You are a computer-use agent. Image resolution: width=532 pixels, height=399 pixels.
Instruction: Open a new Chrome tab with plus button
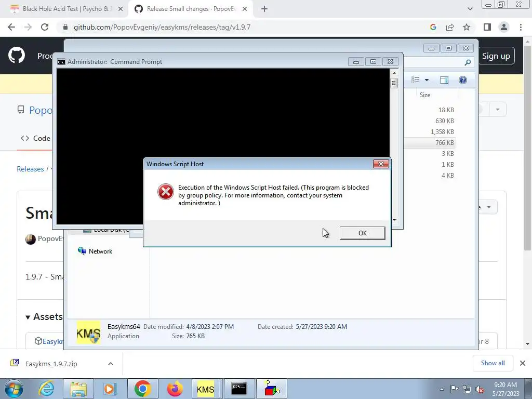tap(264, 9)
